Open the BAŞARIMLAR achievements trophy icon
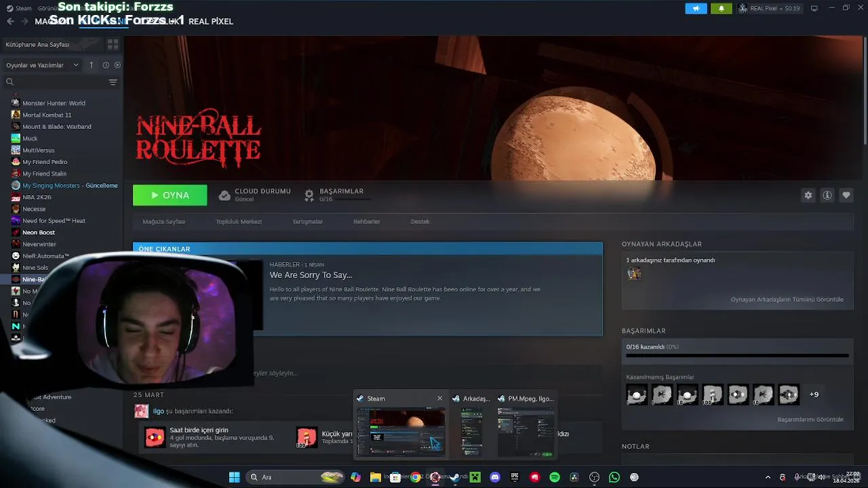This screenshot has width=868, height=488. point(309,195)
